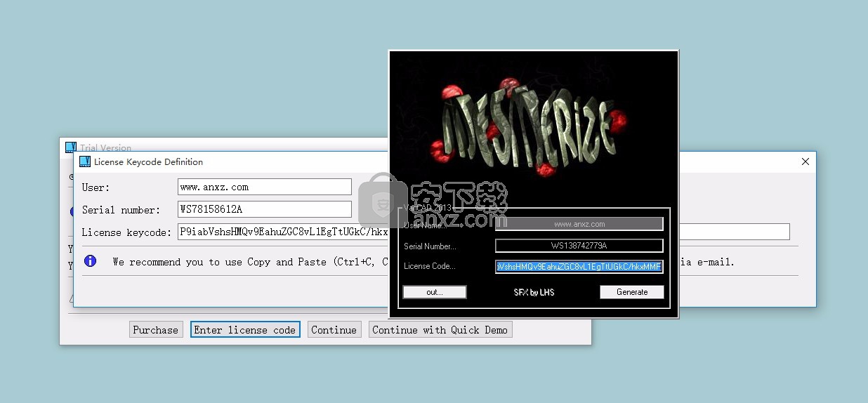Focus the User field in License Keycode Definition
This screenshot has width=868, height=403.
click(x=265, y=187)
